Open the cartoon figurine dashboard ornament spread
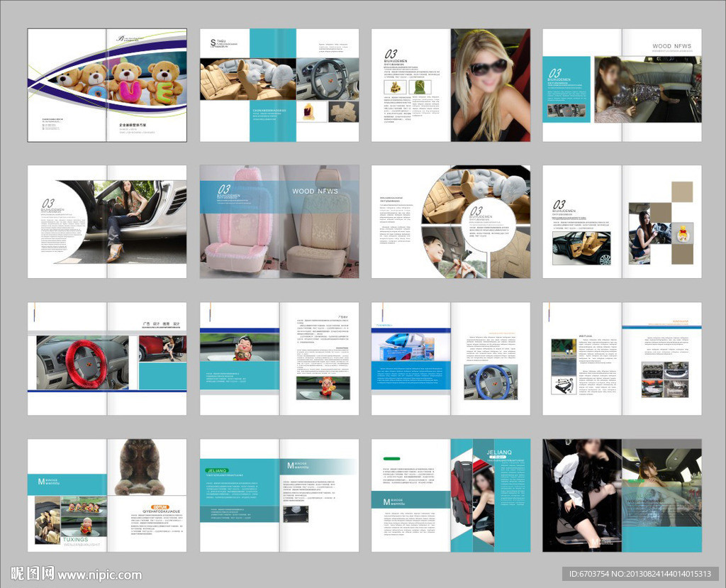Viewport: 726px width, 588px height. (279, 359)
